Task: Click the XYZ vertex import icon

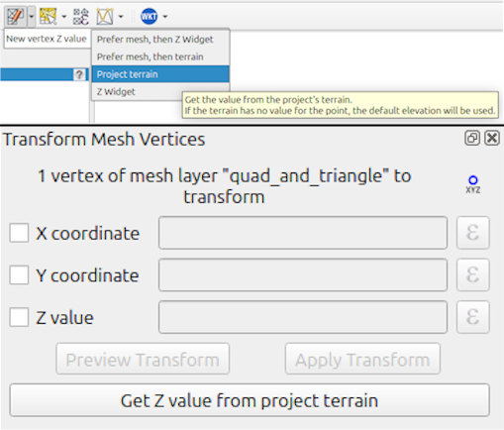Action: [473, 184]
